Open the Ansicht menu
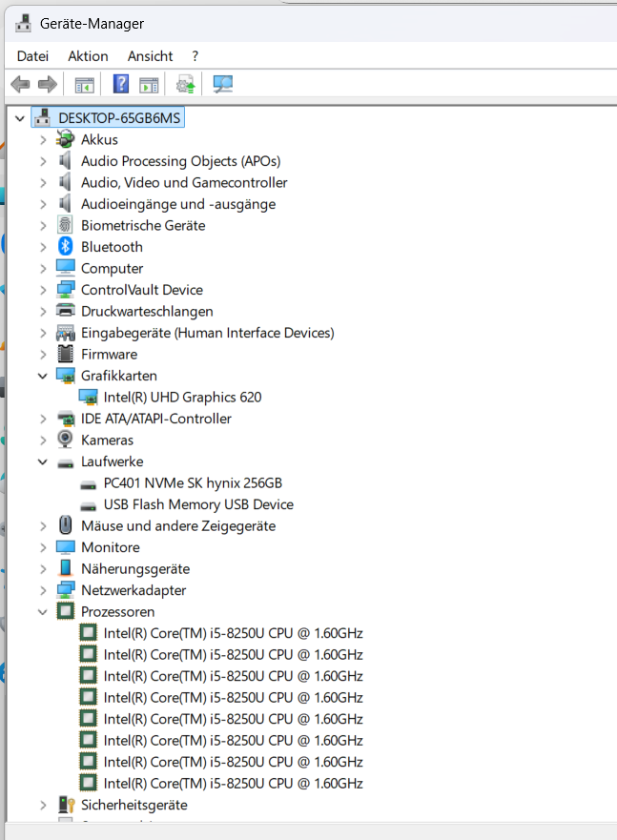The image size is (617, 840). (x=150, y=55)
